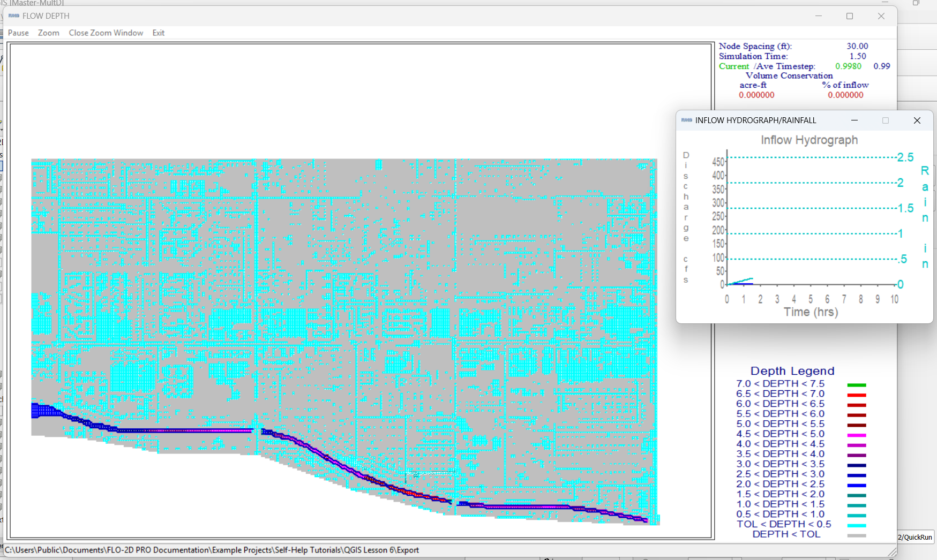Click the resize grip of FLOW DEPTH window
The image size is (937, 560).
pyautogui.click(x=892, y=552)
